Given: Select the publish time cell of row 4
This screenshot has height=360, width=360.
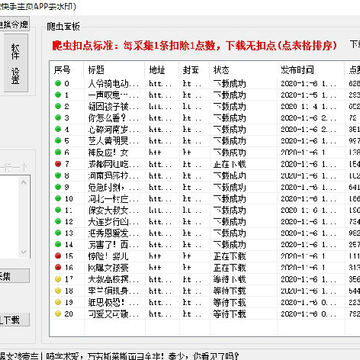Looking at the screenshot, I should tap(309, 129).
